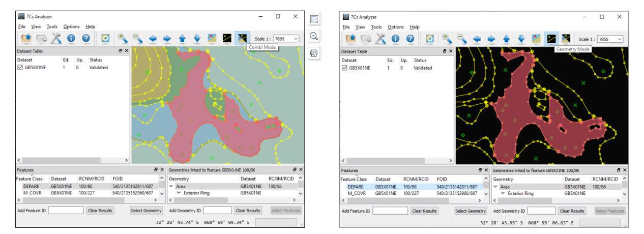Click refresh view icon in right window toolbar

[430, 39]
